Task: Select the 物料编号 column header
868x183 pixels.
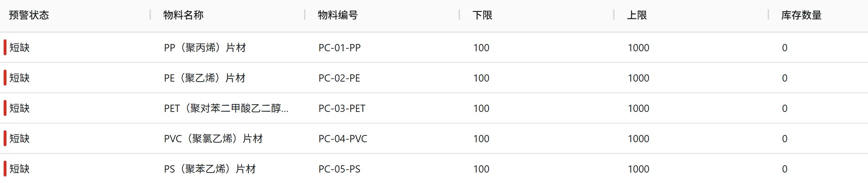Action: click(x=338, y=15)
